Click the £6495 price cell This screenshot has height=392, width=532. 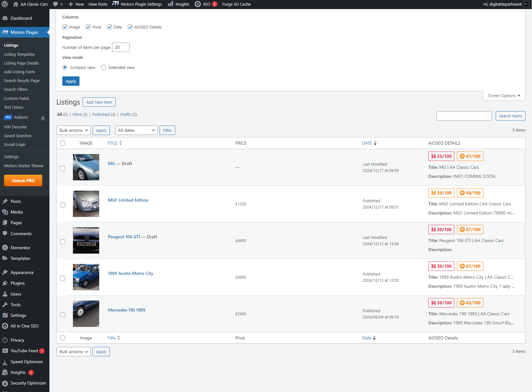(241, 240)
